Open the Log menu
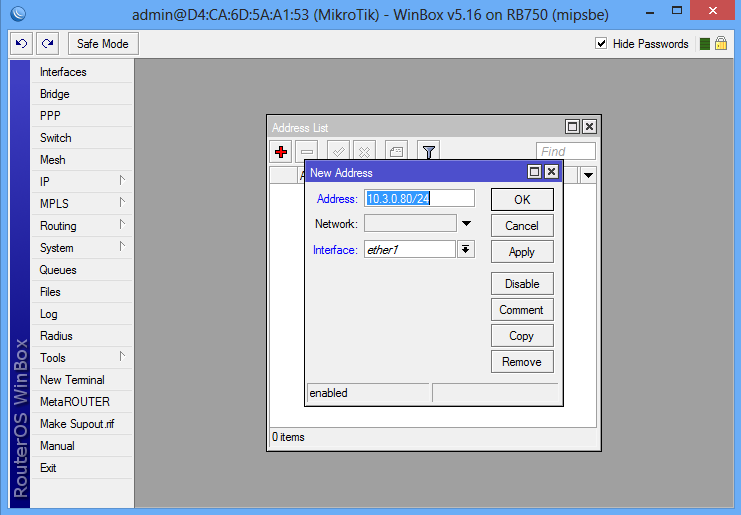 (82, 314)
